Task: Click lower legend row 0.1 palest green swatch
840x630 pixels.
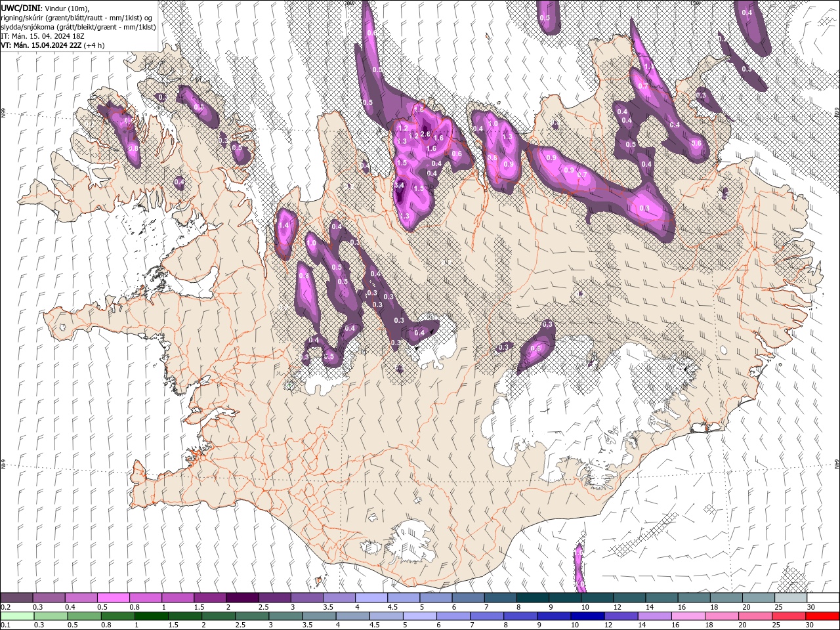Action: click(17, 616)
